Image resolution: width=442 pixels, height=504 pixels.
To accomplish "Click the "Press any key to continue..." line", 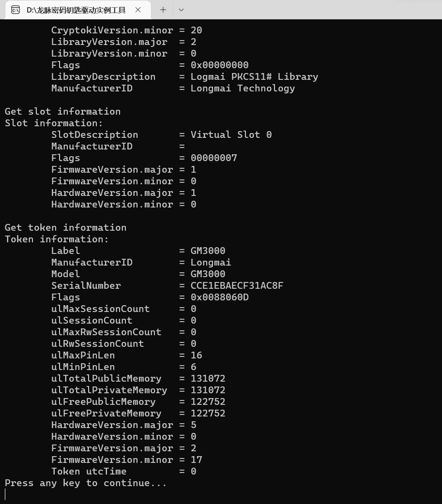I will point(86,483).
